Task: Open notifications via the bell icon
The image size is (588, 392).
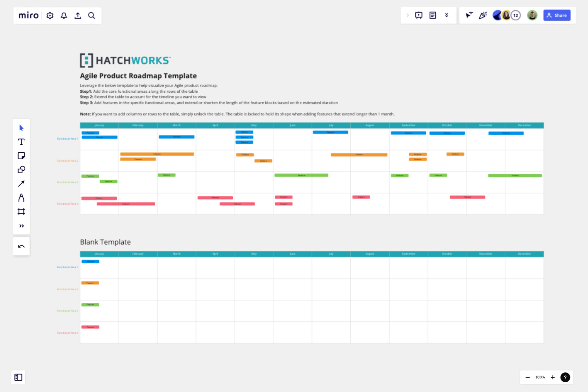Action: click(64, 15)
